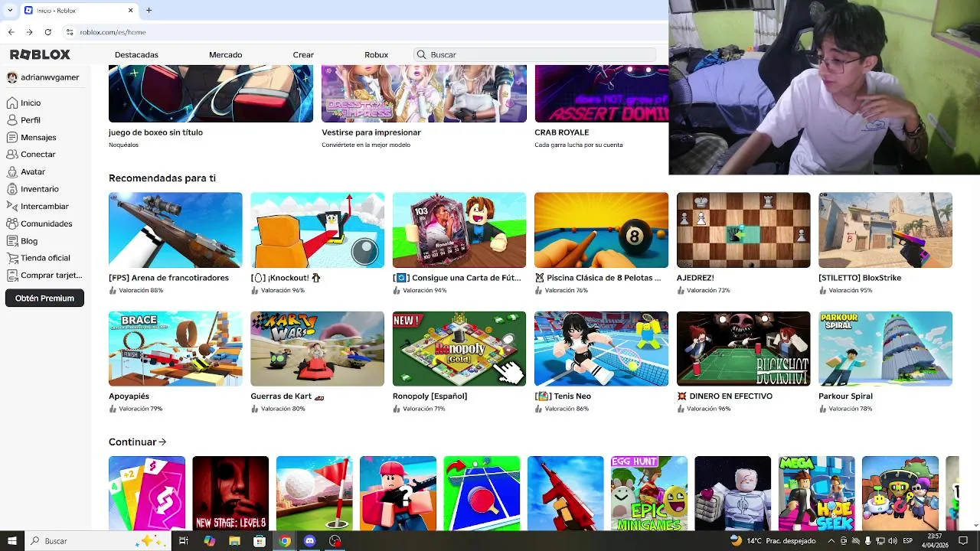Open Guerras de Kart thumbnail
The width and height of the screenshot is (980, 551).
coord(317,348)
